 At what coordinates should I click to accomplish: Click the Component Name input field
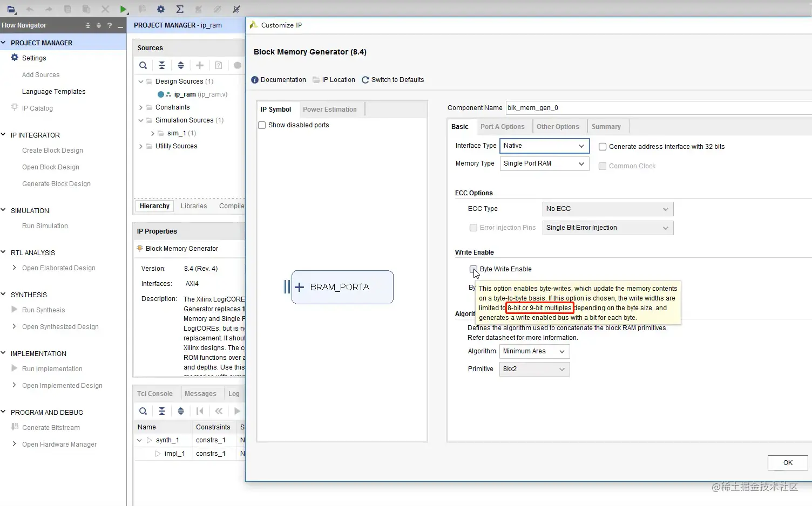click(659, 108)
